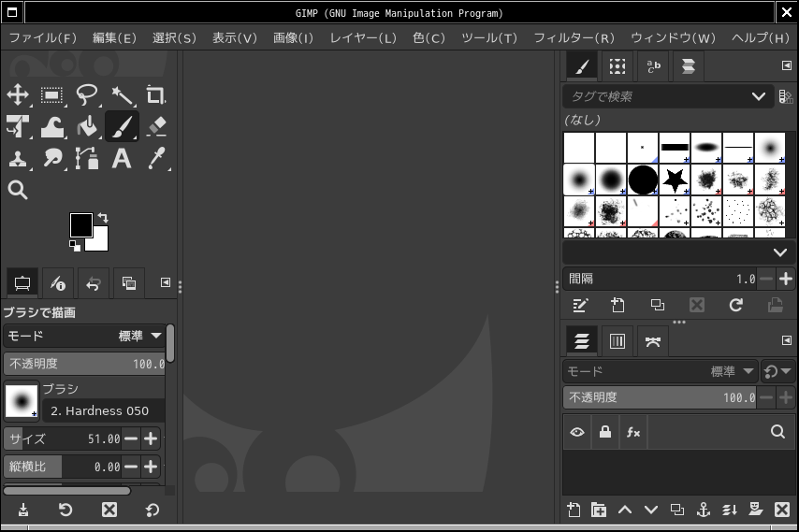Screen dimensions: 799x532
Task: Select the Bucket Fill tool
Action: pyautogui.click(x=87, y=126)
